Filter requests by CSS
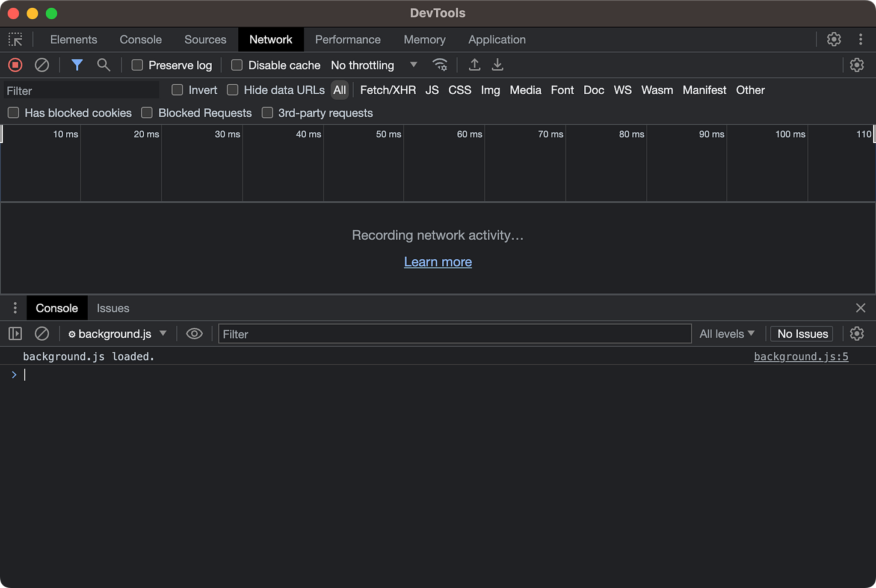The height and width of the screenshot is (588, 876). point(460,90)
